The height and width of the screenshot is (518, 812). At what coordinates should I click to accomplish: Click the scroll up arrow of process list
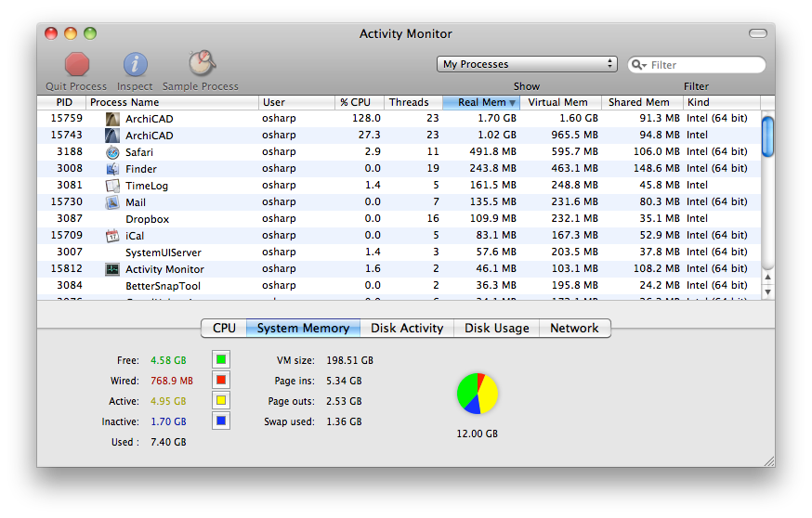(768, 278)
